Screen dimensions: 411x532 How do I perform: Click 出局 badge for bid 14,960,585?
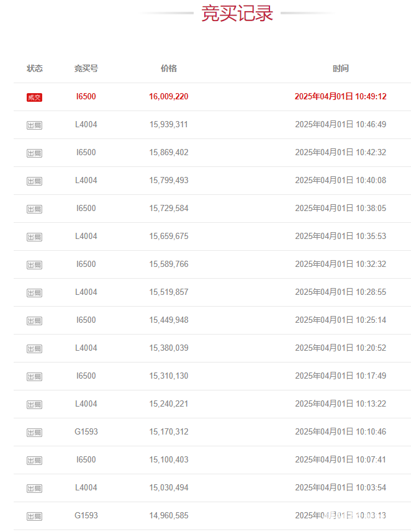(x=34, y=516)
